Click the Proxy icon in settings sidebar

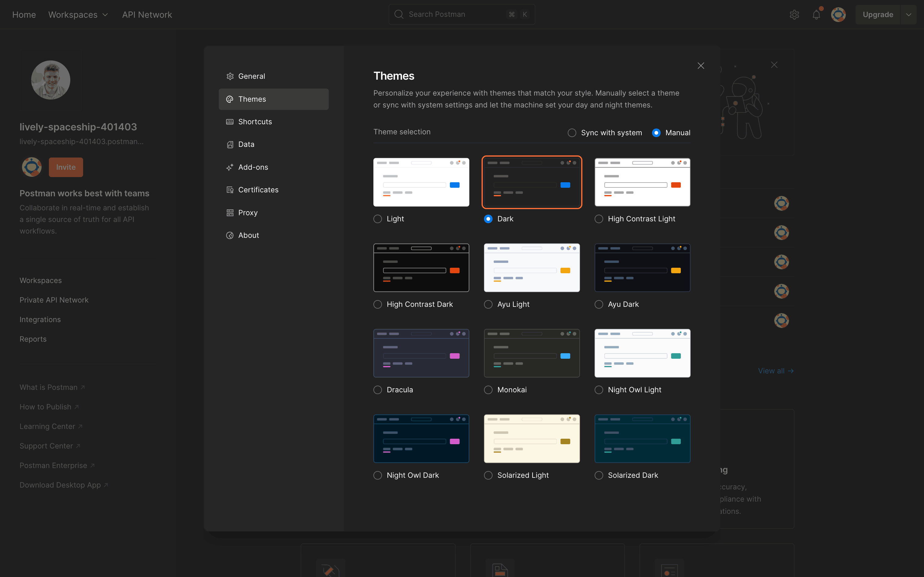(229, 212)
